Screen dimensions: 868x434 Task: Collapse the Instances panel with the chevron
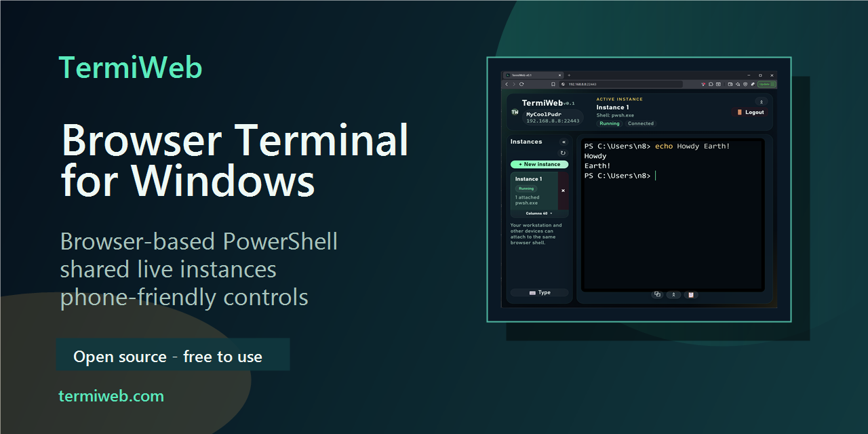coord(564,142)
